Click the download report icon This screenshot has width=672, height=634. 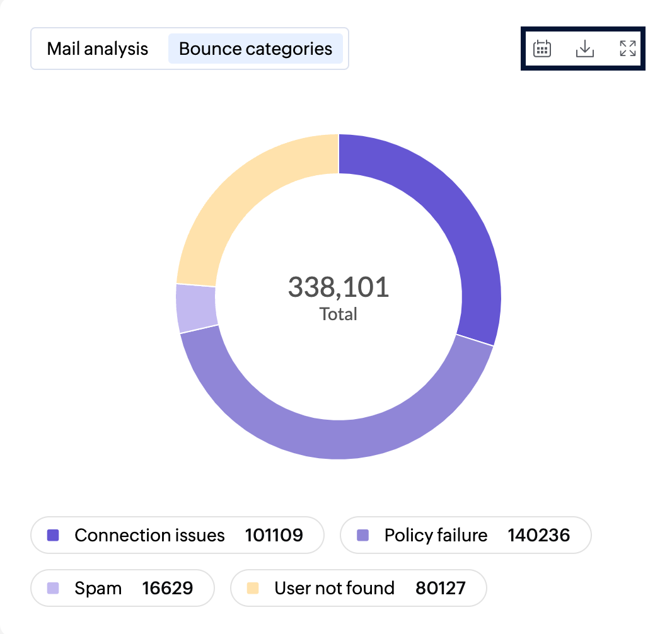[x=585, y=49]
